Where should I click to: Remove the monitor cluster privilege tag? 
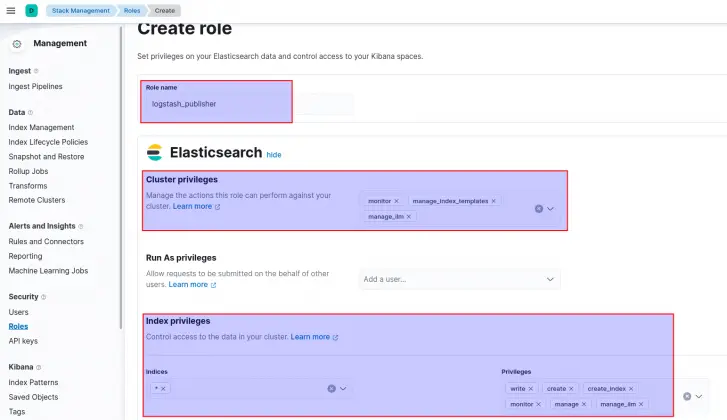(396, 201)
